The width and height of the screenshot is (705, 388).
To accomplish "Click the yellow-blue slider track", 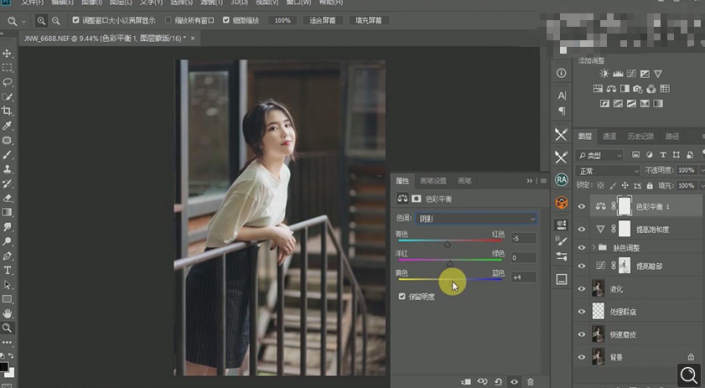I will click(x=450, y=279).
